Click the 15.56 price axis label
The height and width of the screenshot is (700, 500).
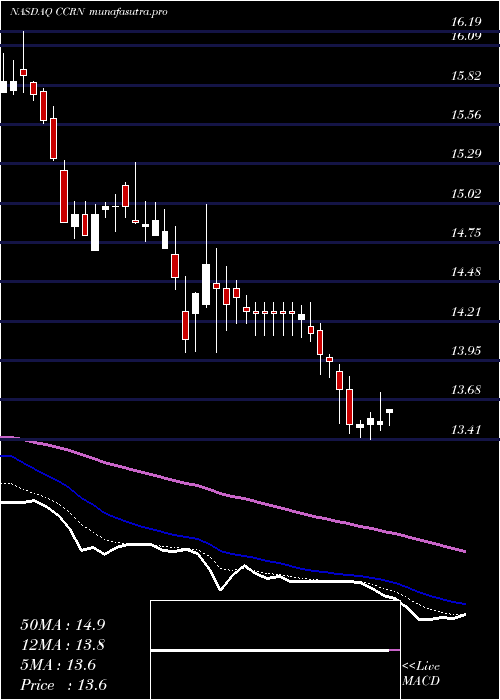(x=466, y=115)
